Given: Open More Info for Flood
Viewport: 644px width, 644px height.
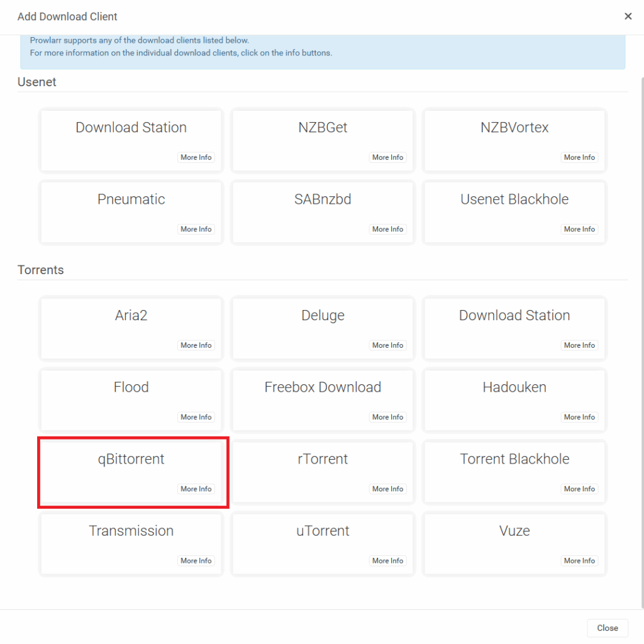Looking at the screenshot, I should [x=196, y=418].
